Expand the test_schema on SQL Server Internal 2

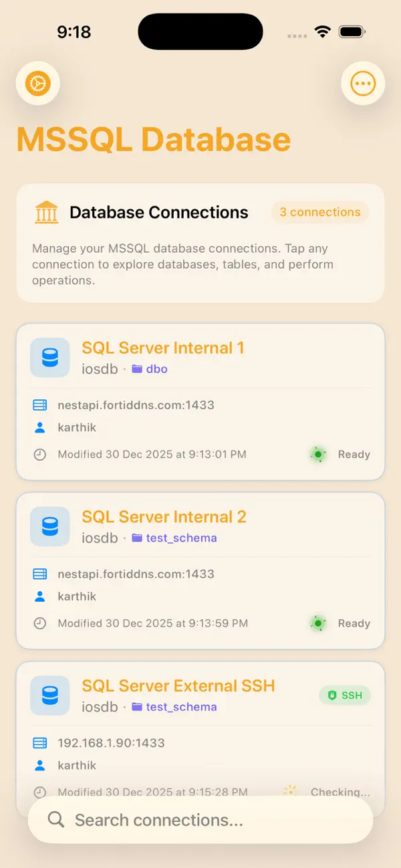coord(174,538)
